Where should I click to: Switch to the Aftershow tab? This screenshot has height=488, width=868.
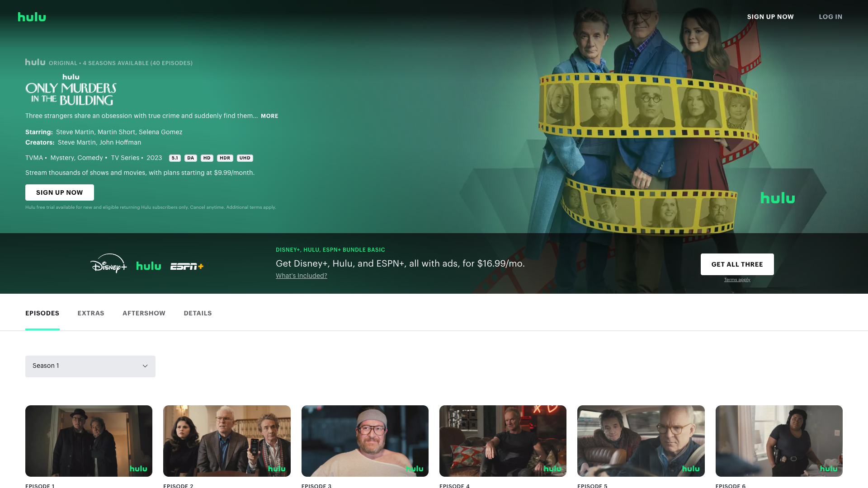click(144, 313)
